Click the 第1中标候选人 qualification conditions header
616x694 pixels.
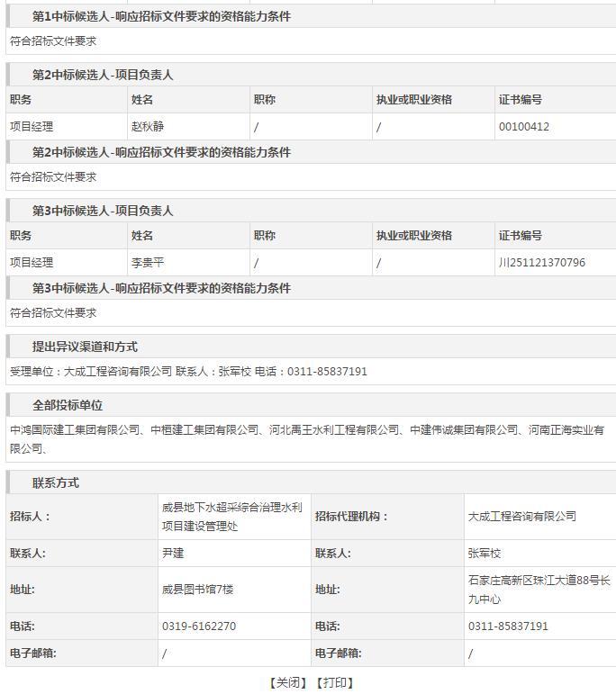161,16
